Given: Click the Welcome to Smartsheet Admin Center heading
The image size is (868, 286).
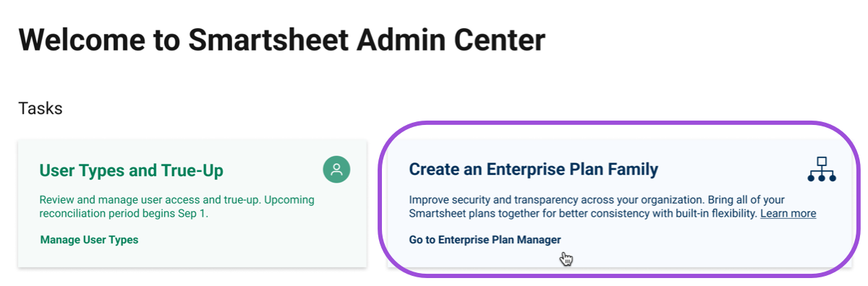Looking at the screenshot, I should [281, 38].
